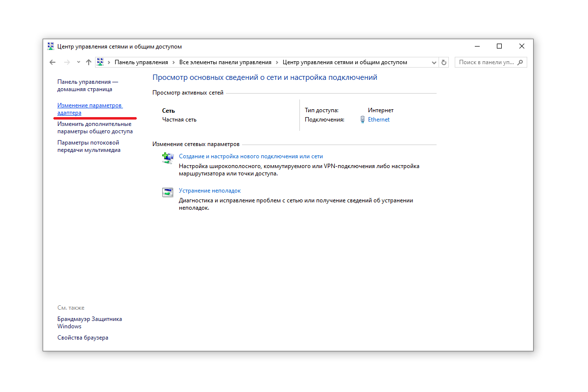Open address bar history dropdown
The image size is (588, 392).
point(434,62)
